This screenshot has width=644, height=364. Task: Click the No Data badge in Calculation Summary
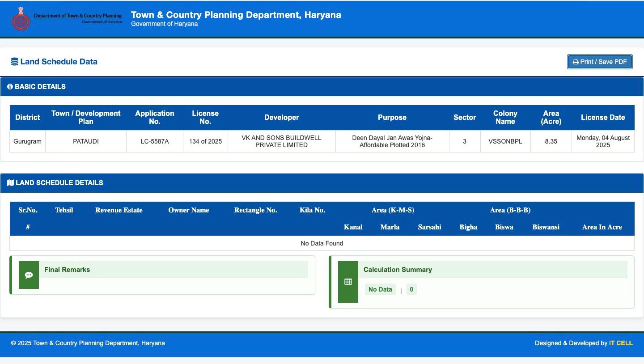coord(380,289)
